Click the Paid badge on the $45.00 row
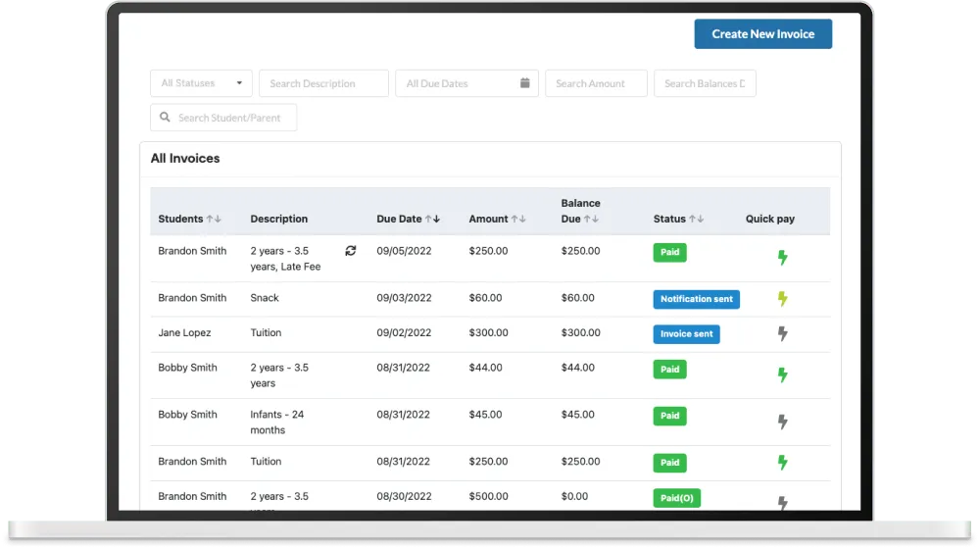 coord(669,416)
